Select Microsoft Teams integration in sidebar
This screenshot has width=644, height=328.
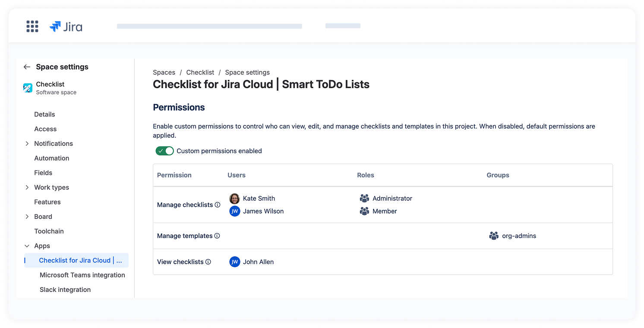coord(82,275)
